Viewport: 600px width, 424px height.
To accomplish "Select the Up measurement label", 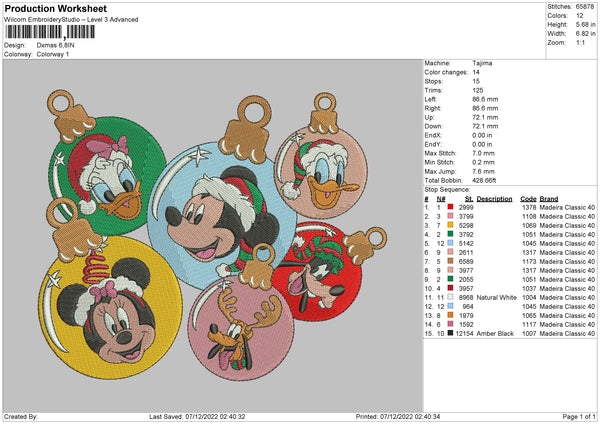I will click(x=429, y=117).
